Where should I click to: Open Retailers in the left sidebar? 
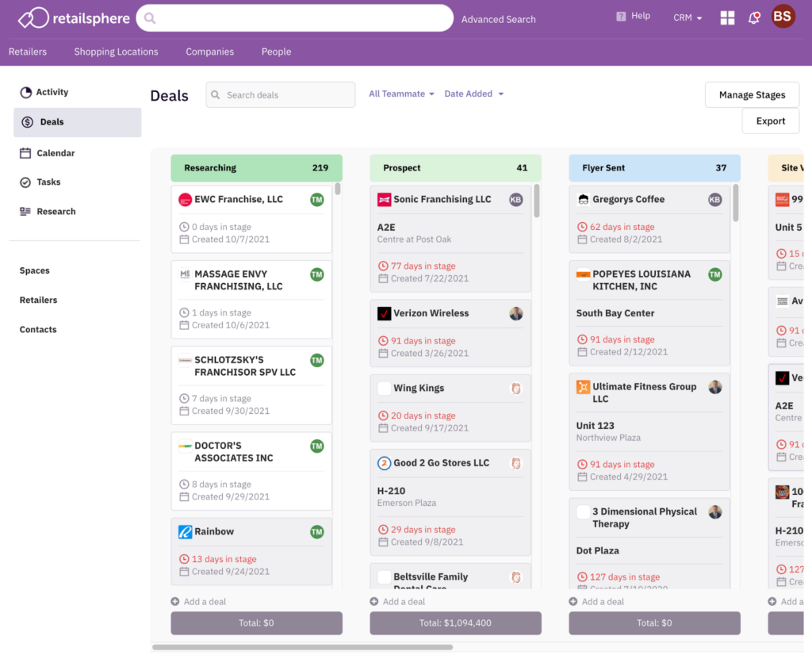38,301
